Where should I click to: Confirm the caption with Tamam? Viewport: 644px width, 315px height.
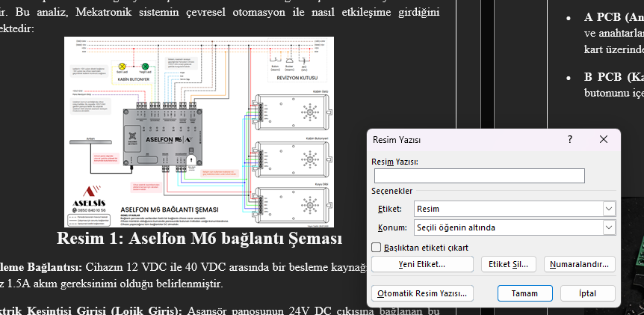click(525, 293)
